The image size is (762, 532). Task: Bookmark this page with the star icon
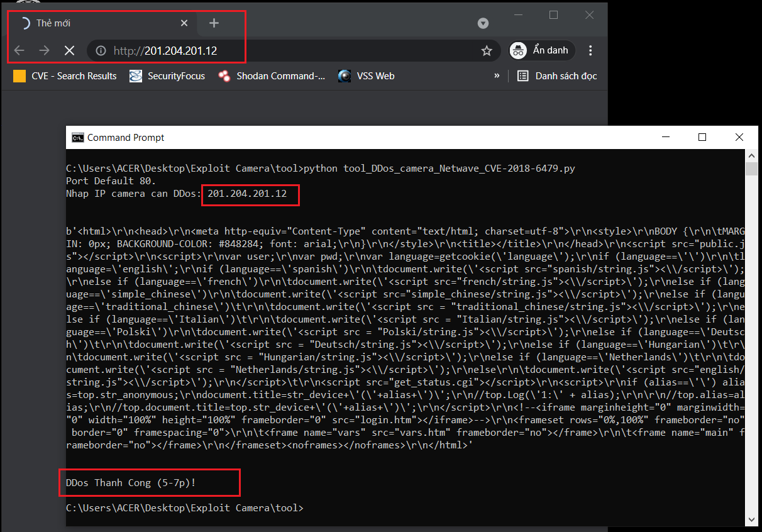click(487, 51)
